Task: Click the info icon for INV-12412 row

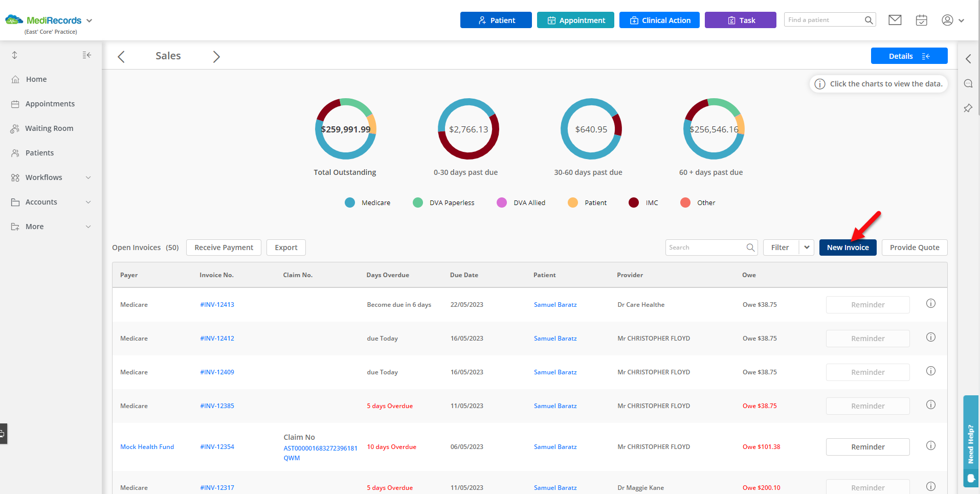Action: 931,337
